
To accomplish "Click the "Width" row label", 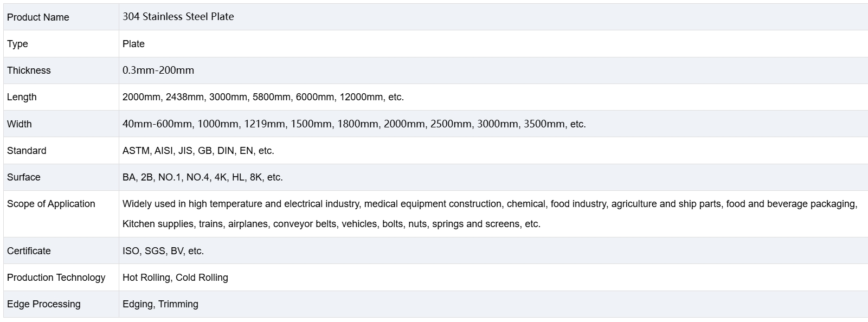I will (20, 124).
